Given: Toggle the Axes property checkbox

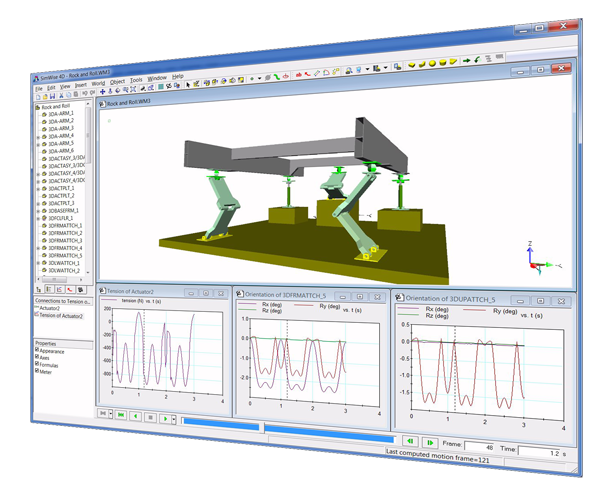Looking at the screenshot, I should click(x=38, y=358).
